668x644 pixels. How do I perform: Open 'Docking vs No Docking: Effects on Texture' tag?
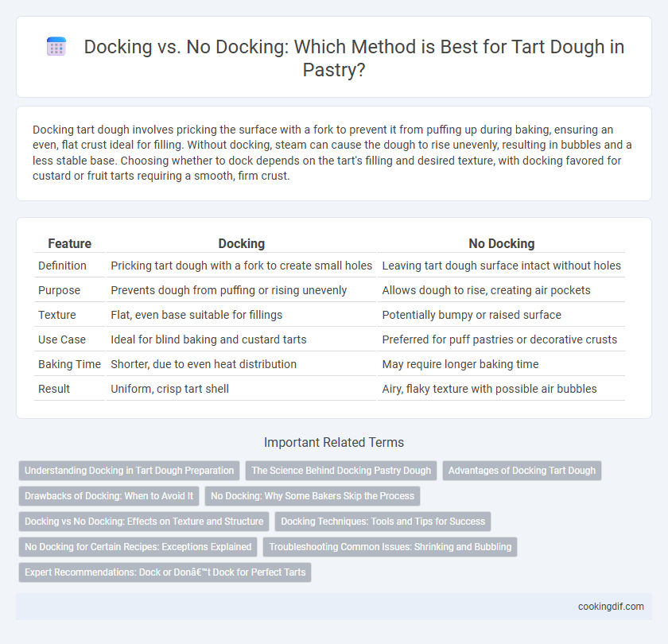pyautogui.click(x=144, y=522)
